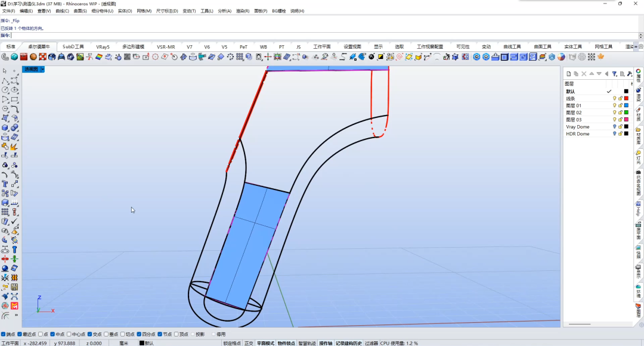644x346 pixels.
Task: Click the layers stack toolbar icon
Action: point(543,57)
